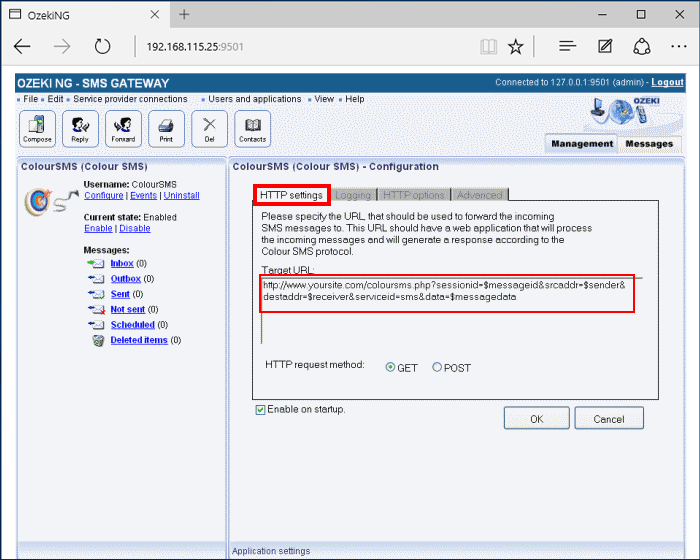This screenshot has height=560, width=700.
Task: Open the Edit menu
Action: 55,99
